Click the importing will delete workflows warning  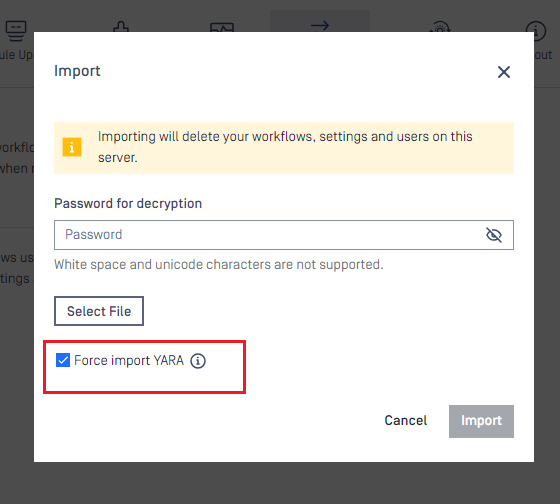point(285,147)
